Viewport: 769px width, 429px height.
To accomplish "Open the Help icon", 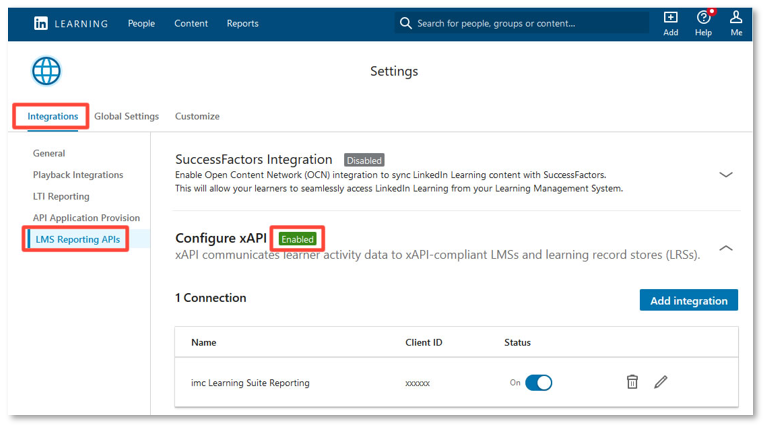I will (703, 19).
